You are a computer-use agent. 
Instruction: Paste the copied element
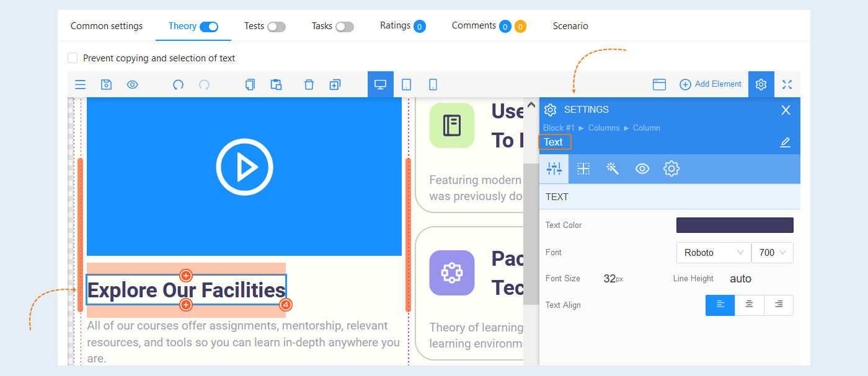pyautogui.click(x=276, y=85)
